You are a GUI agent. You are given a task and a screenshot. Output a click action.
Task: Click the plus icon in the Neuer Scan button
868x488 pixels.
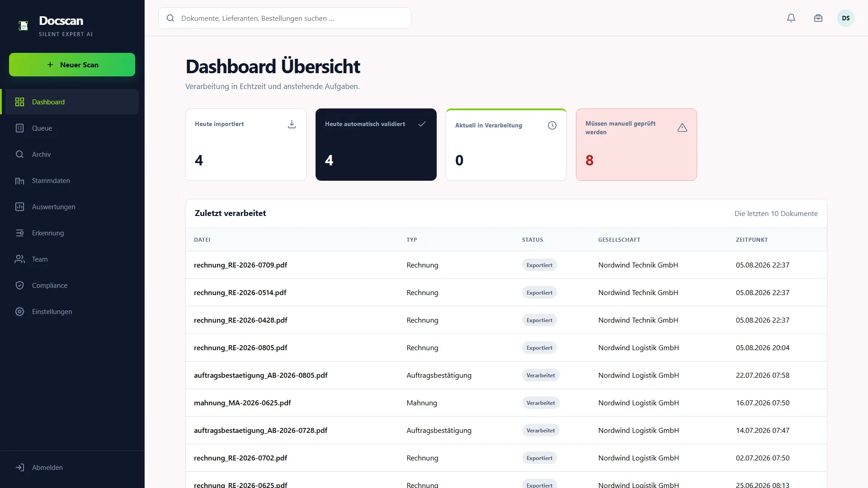tap(50, 65)
